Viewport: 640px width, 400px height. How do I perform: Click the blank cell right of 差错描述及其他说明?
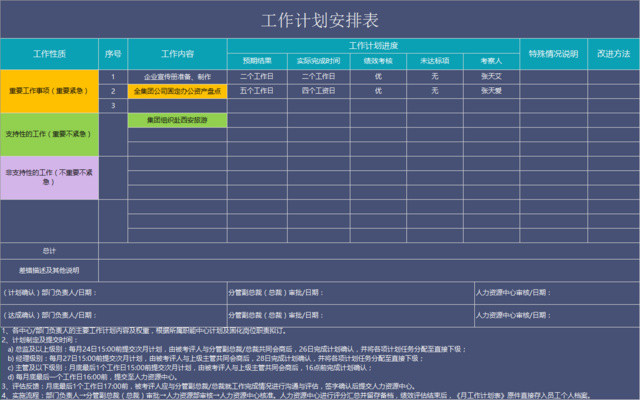(369, 270)
